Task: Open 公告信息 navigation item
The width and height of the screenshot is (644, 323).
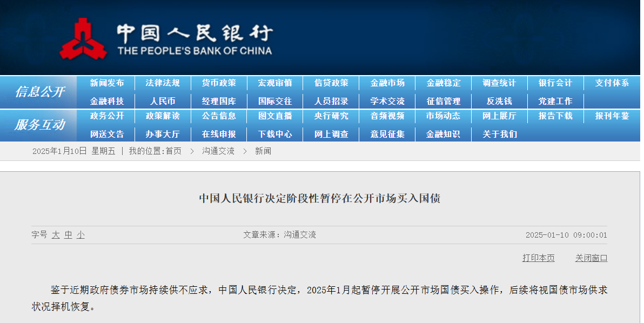Action: [x=219, y=116]
